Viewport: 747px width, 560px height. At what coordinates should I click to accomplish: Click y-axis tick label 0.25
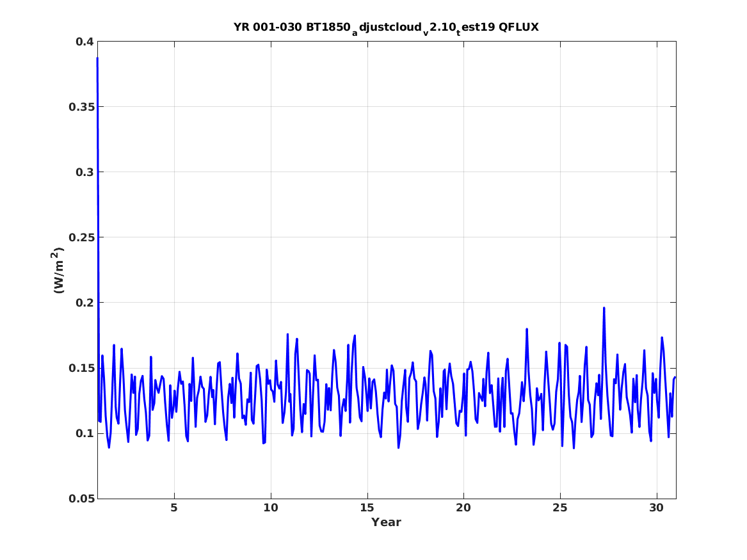(x=81, y=237)
